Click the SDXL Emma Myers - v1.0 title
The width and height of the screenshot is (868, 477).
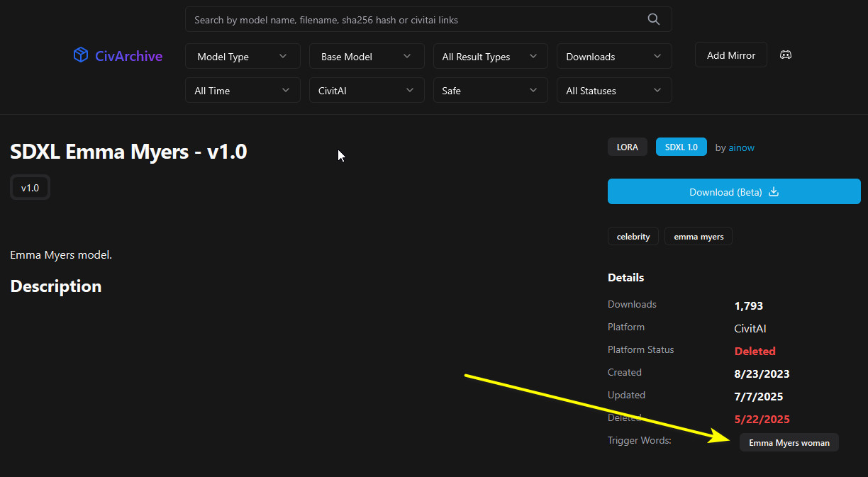128,151
